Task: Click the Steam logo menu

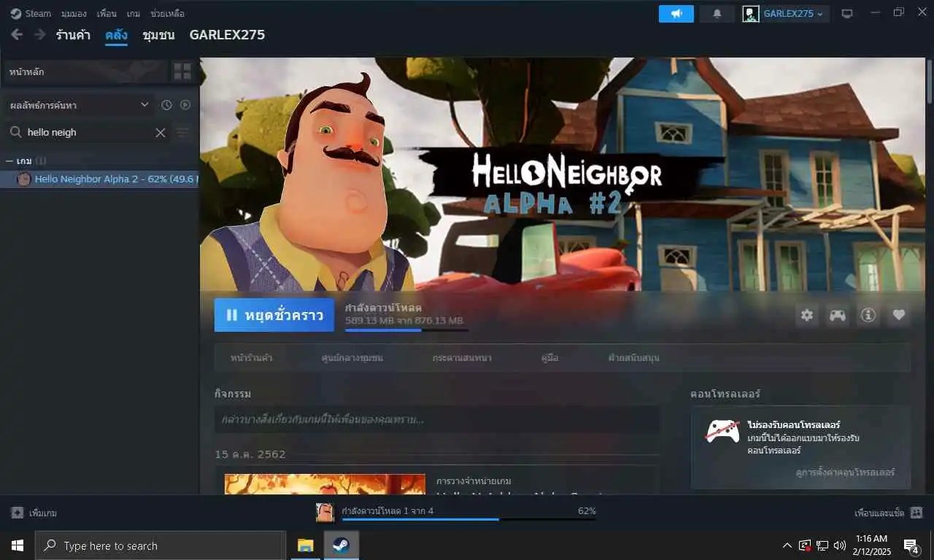Action: (x=31, y=13)
